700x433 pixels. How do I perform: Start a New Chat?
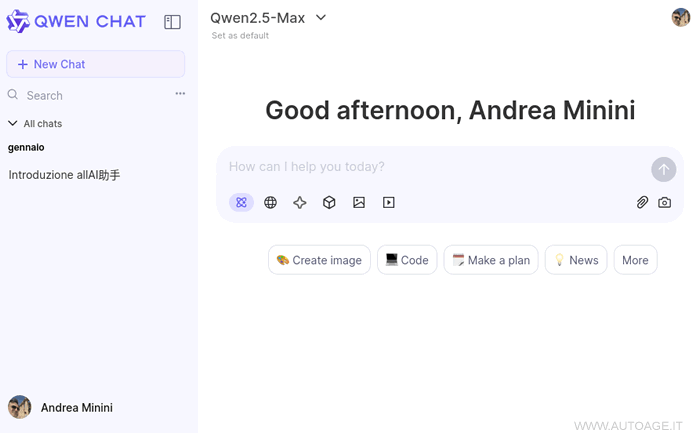pos(96,64)
